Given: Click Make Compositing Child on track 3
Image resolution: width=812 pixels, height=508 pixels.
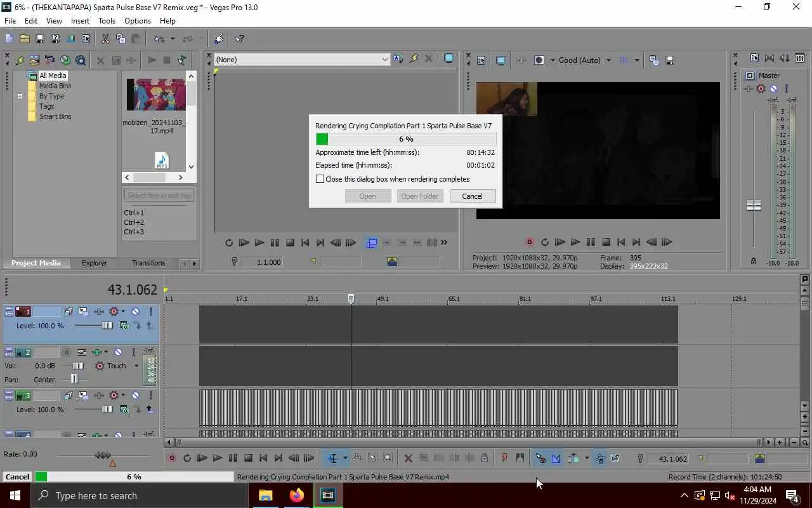Looking at the screenshot, I should (149, 410).
